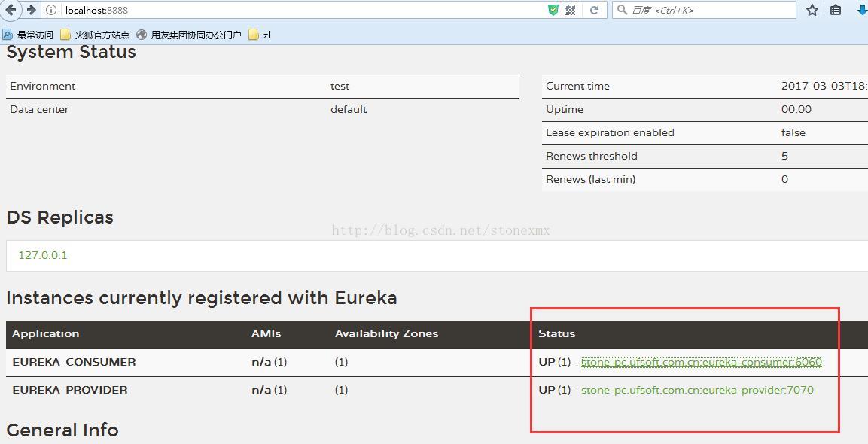Open the bookmarks list icon

(836, 10)
